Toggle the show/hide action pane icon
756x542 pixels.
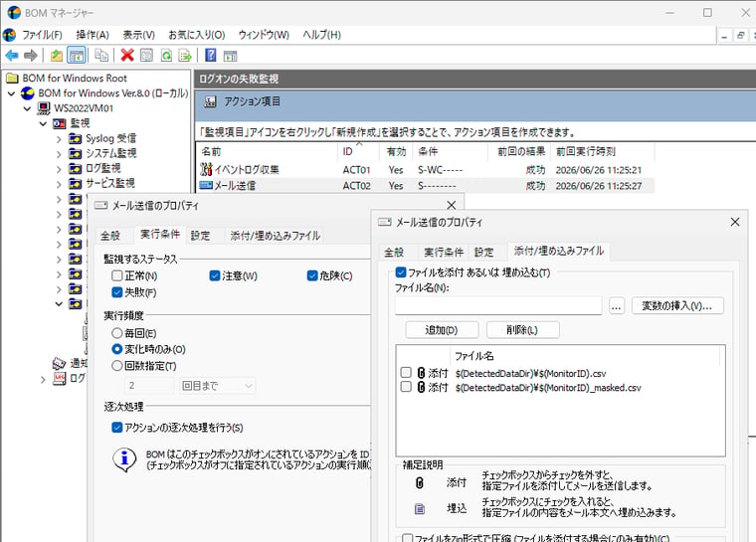pos(231,56)
